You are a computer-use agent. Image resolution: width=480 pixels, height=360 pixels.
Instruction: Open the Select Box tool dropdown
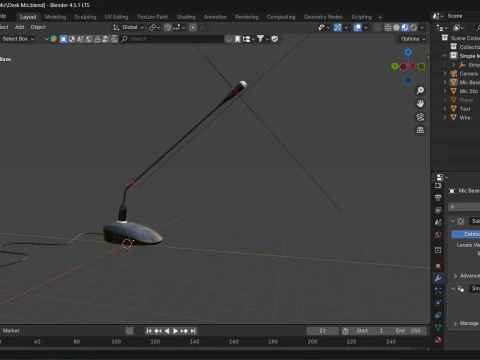click(x=17, y=39)
